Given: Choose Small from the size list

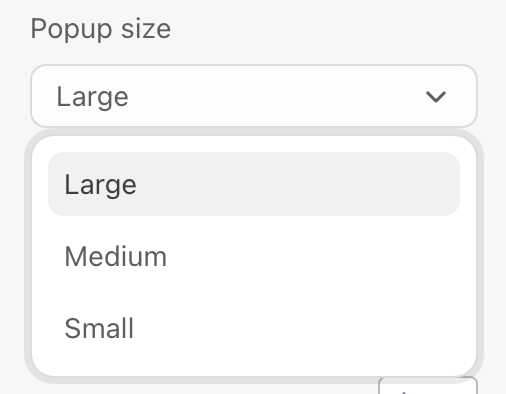Looking at the screenshot, I should pos(254,328).
